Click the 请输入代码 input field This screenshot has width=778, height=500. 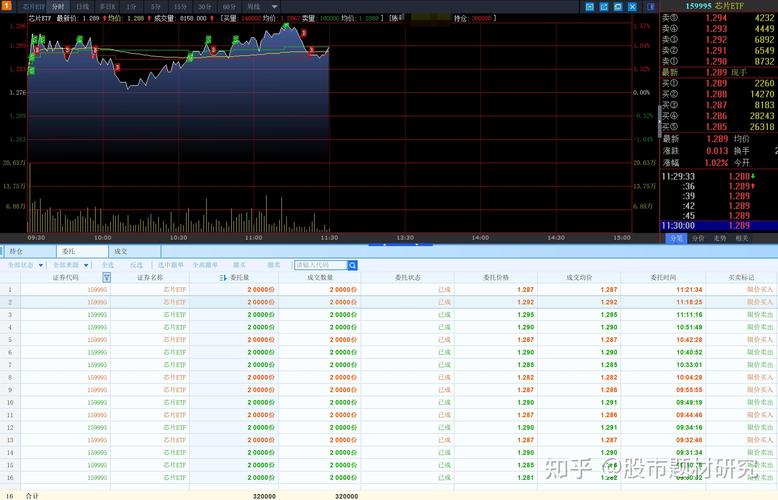click(x=318, y=265)
